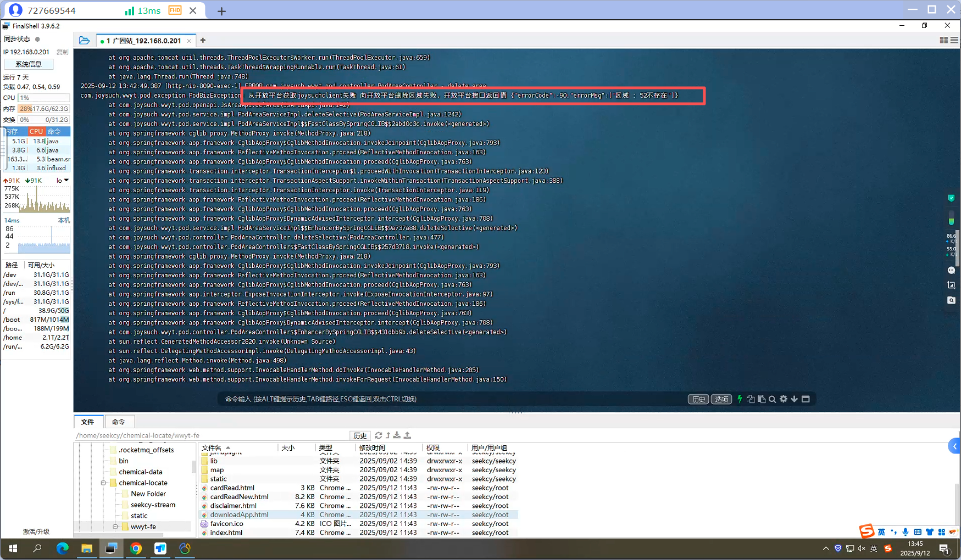Open terminal settings gear icon
961x560 pixels.
pyautogui.click(x=784, y=399)
